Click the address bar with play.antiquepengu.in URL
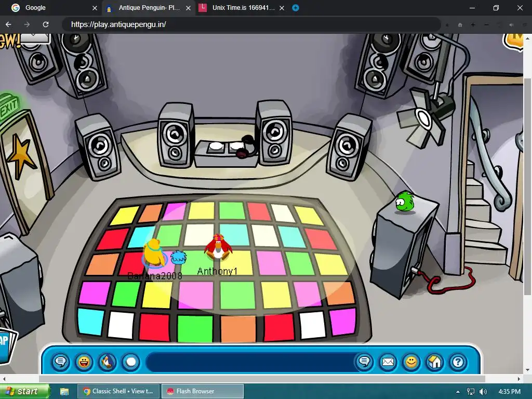The height and width of the screenshot is (399, 532). pyautogui.click(x=251, y=24)
